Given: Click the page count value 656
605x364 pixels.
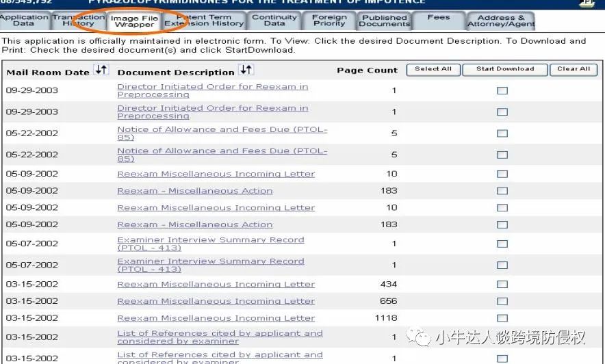Looking at the screenshot, I should [x=389, y=301].
